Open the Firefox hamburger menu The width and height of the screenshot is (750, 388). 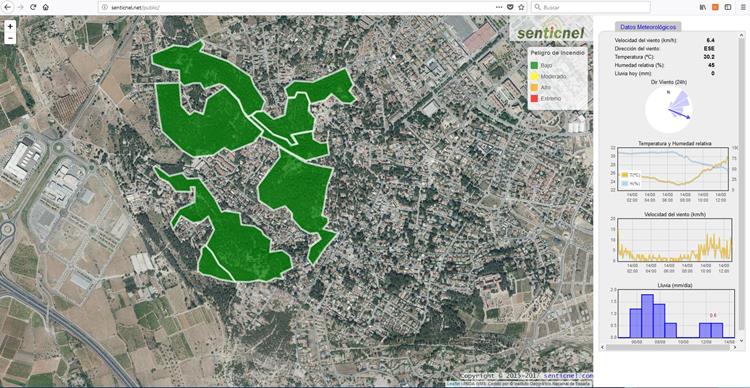pos(743,7)
